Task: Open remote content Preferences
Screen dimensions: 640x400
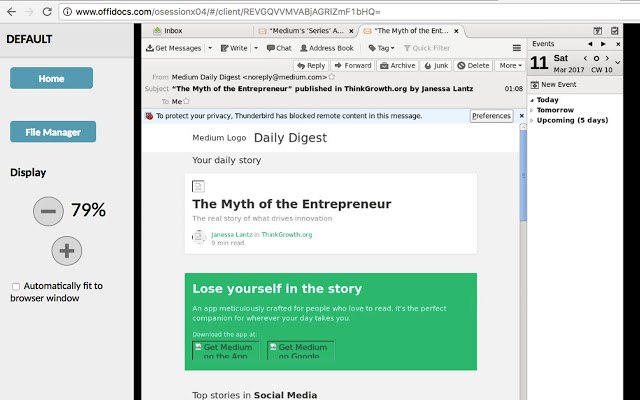Action: [x=491, y=116]
